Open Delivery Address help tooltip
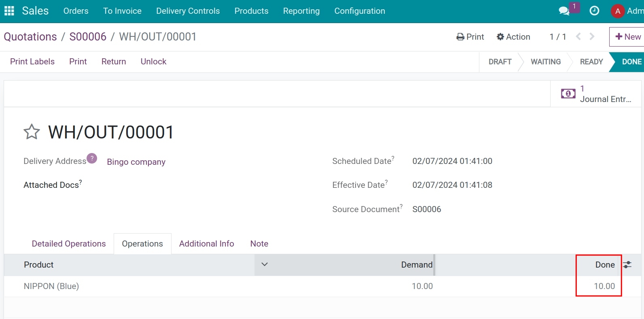 [x=92, y=158]
